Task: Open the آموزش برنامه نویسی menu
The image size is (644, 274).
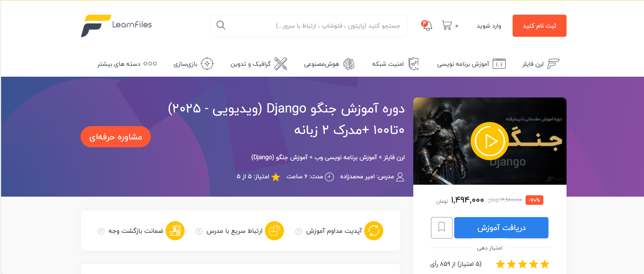Action: 463,64
